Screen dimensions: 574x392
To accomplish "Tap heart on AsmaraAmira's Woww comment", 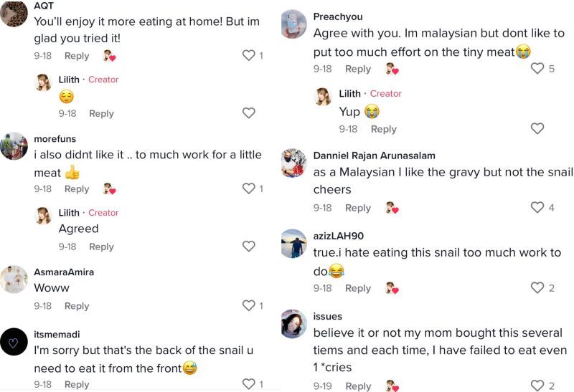I will (x=249, y=306).
